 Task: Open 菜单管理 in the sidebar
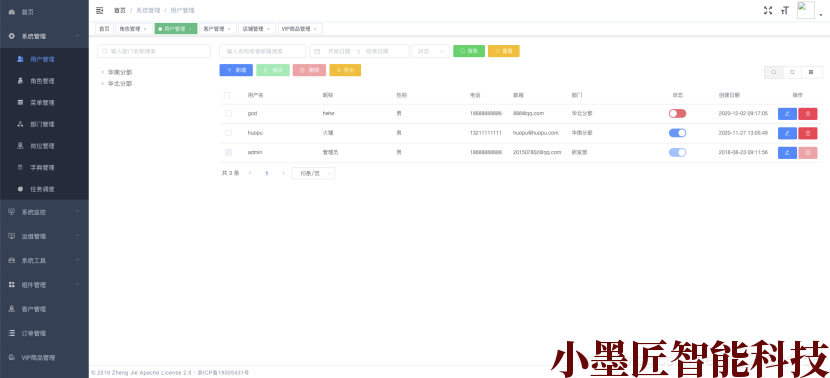click(42, 103)
